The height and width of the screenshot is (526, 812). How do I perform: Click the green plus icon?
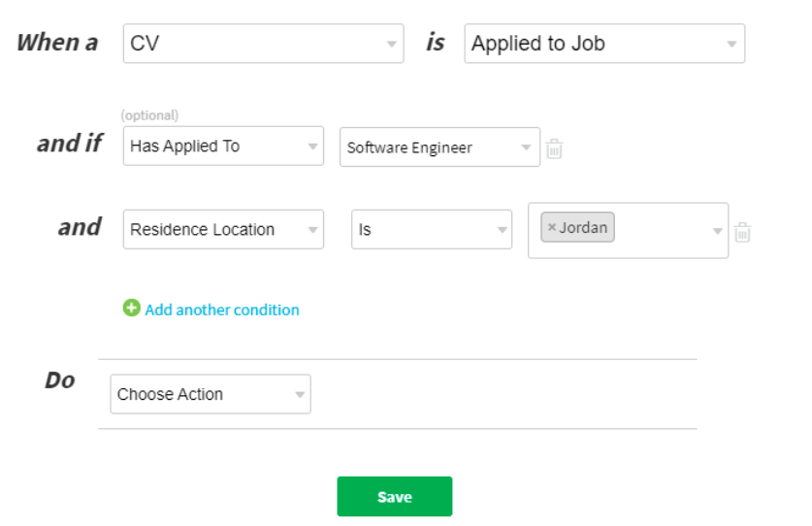tap(132, 309)
